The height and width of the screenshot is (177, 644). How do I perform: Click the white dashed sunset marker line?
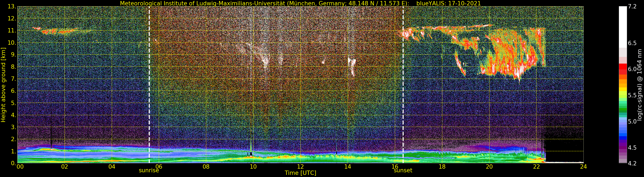403,85
